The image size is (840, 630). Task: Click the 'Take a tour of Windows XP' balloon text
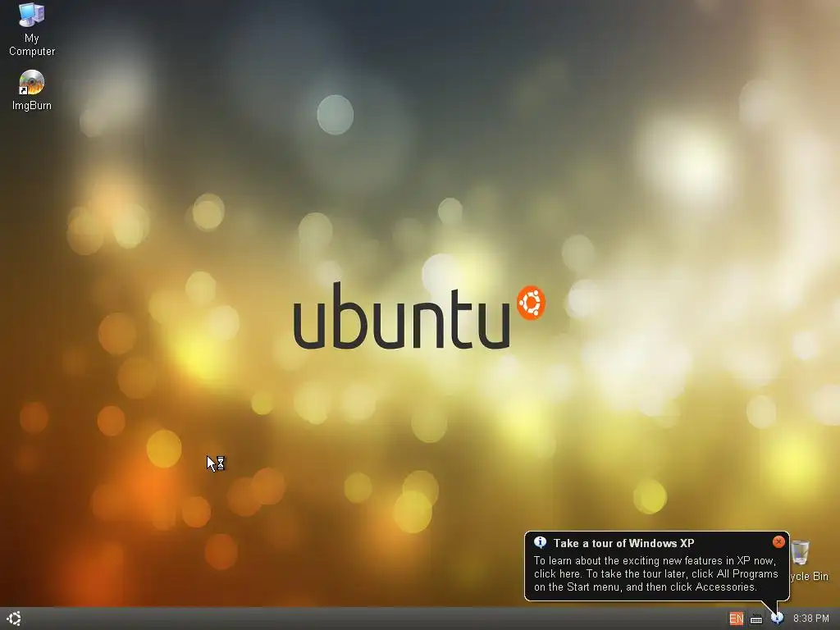(x=623, y=543)
